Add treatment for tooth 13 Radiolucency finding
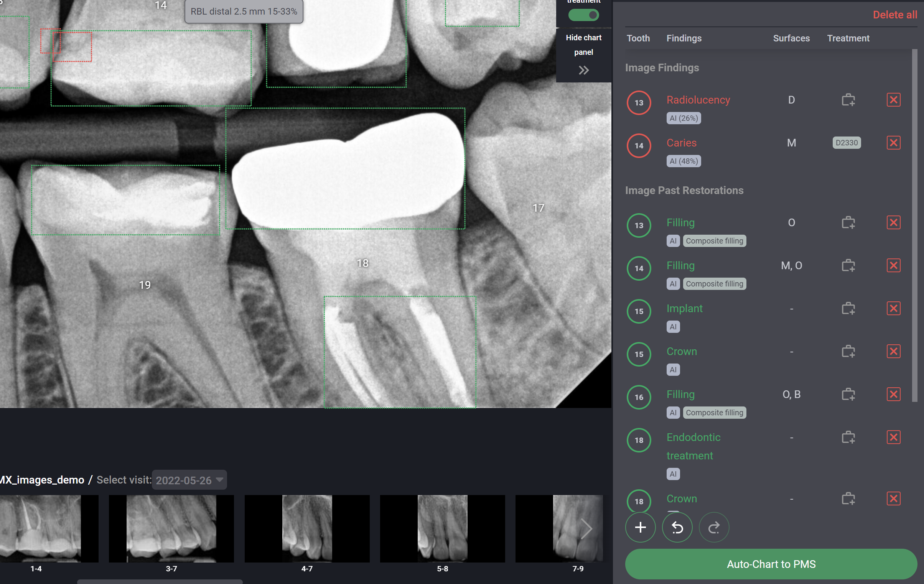This screenshot has width=924, height=584. [x=848, y=100]
